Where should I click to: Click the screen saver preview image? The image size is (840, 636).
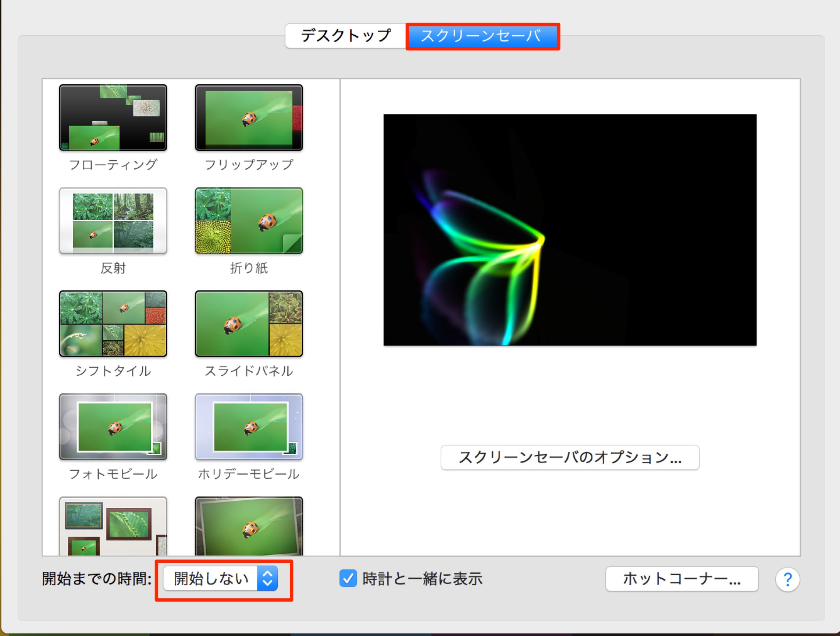coord(570,230)
